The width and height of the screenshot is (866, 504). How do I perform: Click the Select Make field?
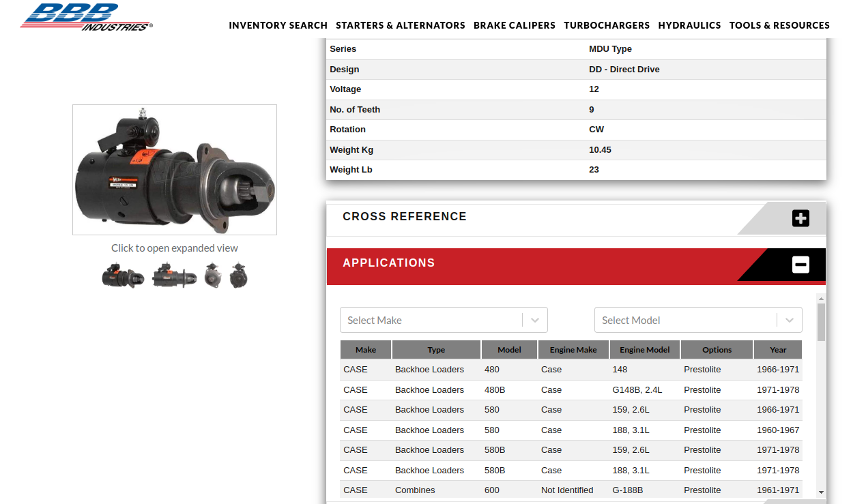[444, 320]
